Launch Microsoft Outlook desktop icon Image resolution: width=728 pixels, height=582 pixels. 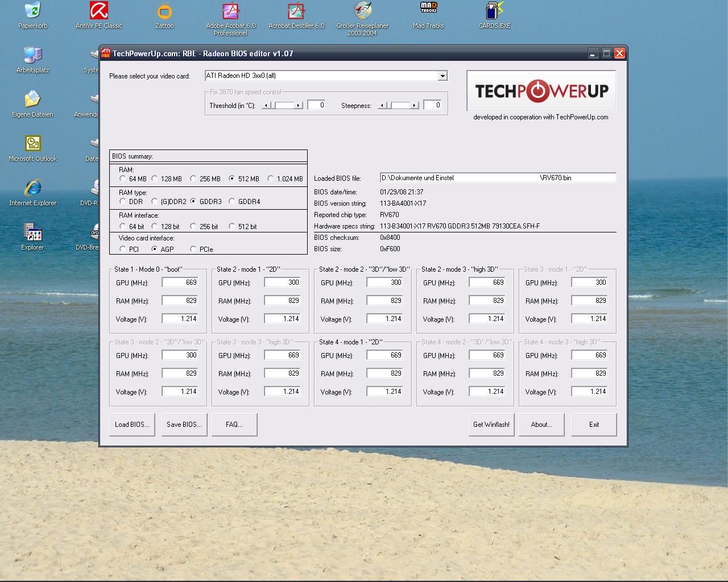32,148
